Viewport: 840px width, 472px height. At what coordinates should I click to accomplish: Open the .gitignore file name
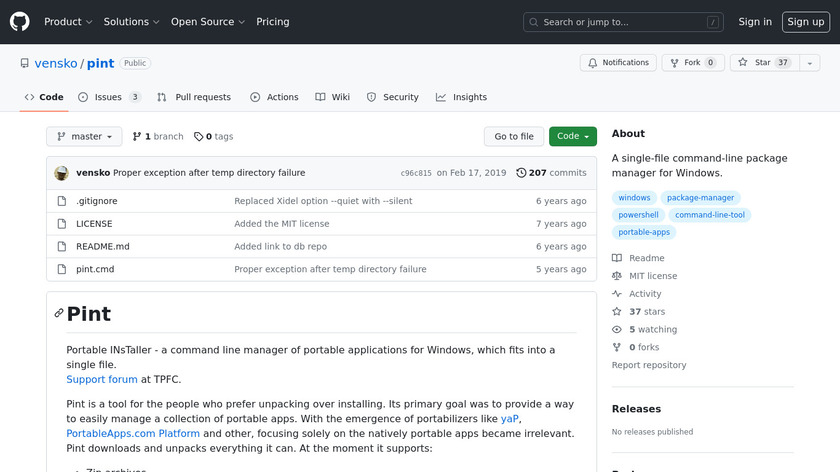[96, 201]
